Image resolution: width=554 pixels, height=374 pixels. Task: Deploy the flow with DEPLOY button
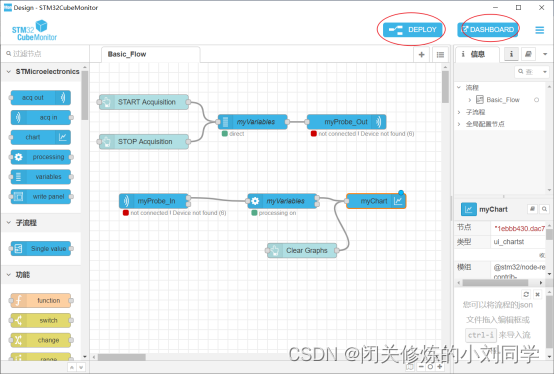point(412,30)
